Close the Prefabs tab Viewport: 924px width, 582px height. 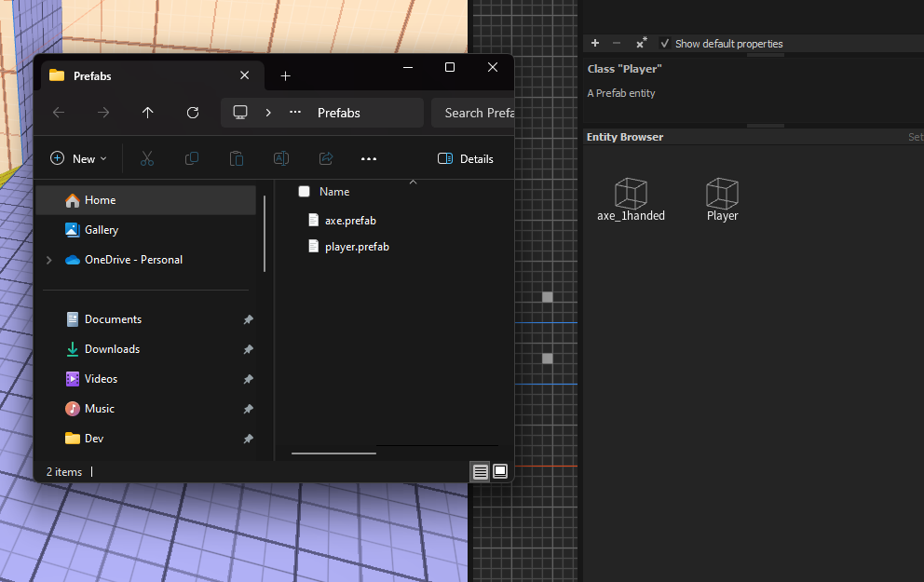pos(245,75)
